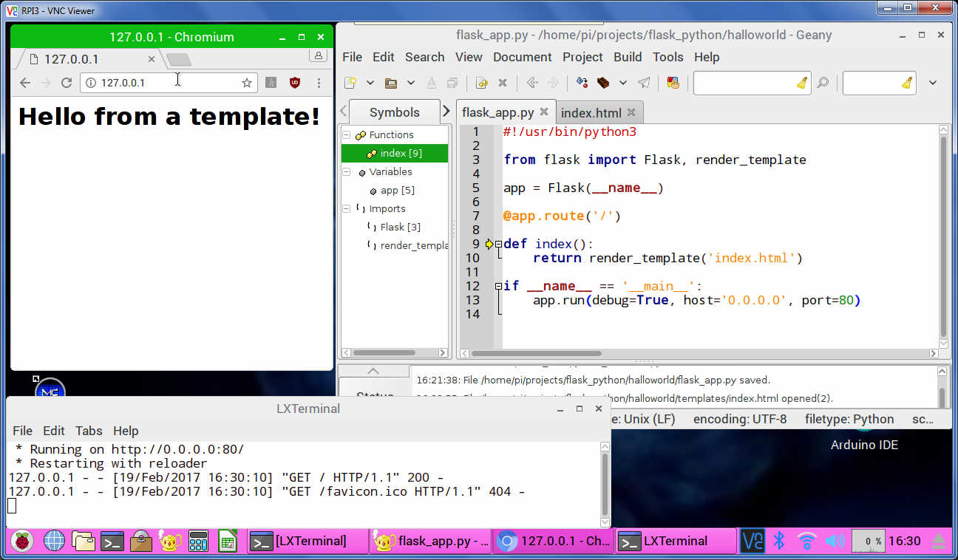Screen dimensions: 958x560
Task: Open the Build icon's dropdown arrow
Action: (x=623, y=83)
